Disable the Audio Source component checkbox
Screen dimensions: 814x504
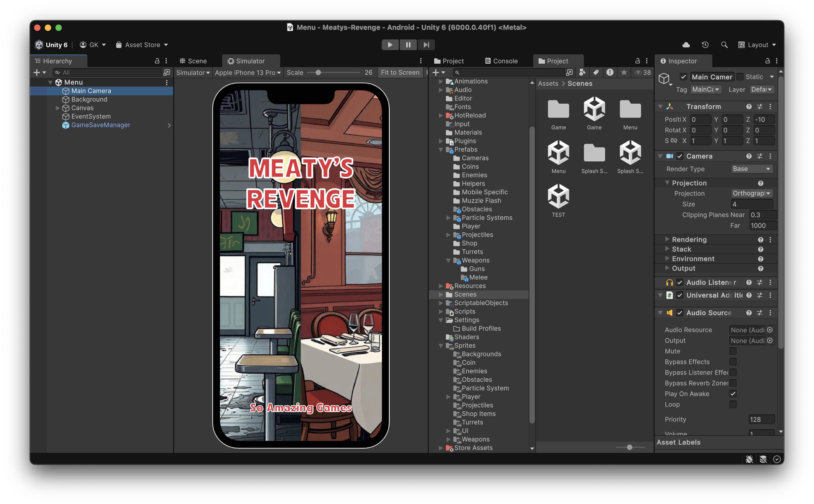pos(680,313)
